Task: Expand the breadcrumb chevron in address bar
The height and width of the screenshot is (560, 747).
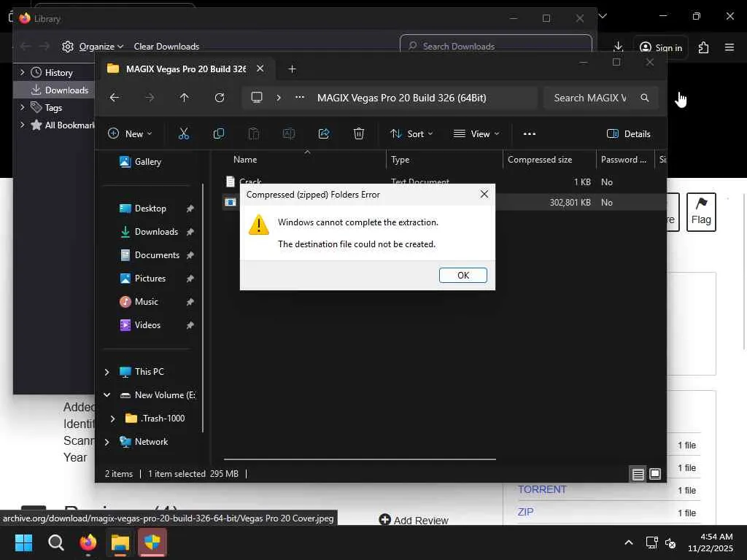Action: coord(279,98)
